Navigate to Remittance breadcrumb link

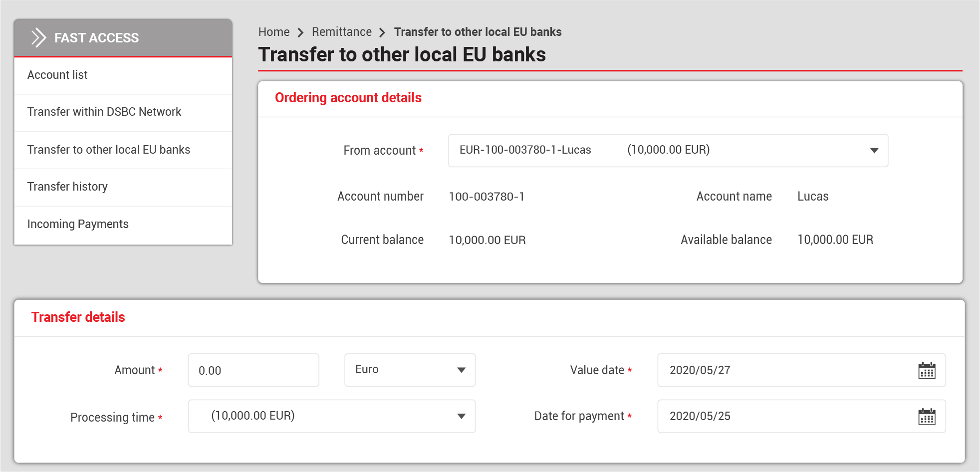click(341, 32)
